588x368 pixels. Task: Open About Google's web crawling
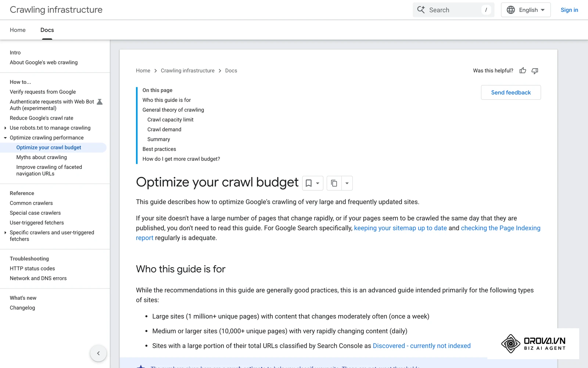pos(44,63)
